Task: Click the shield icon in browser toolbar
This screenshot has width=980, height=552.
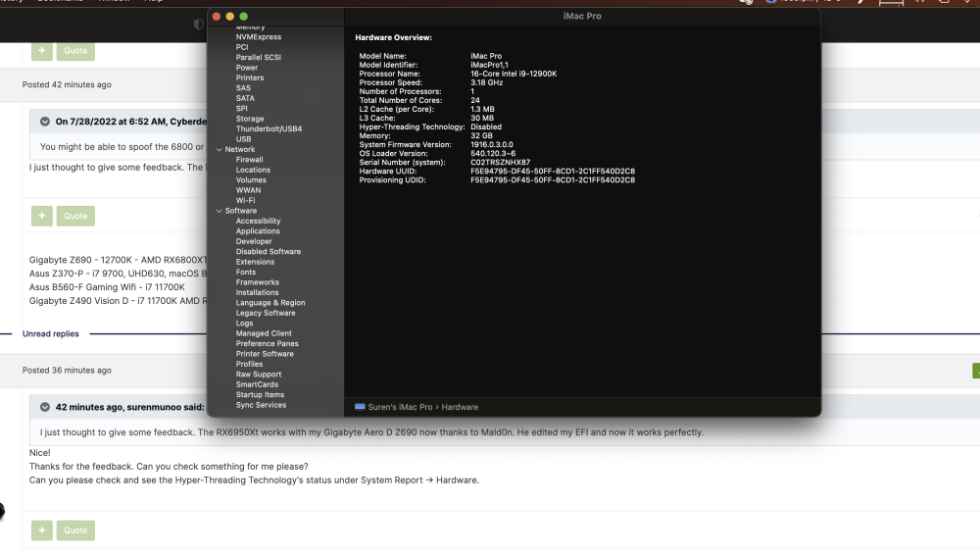Action: 199,24
